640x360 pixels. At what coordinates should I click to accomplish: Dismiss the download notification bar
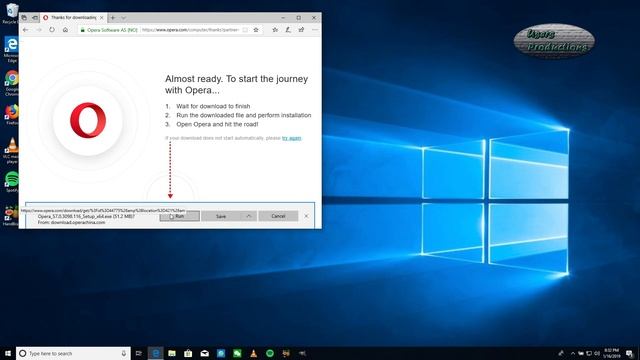coord(307,216)
